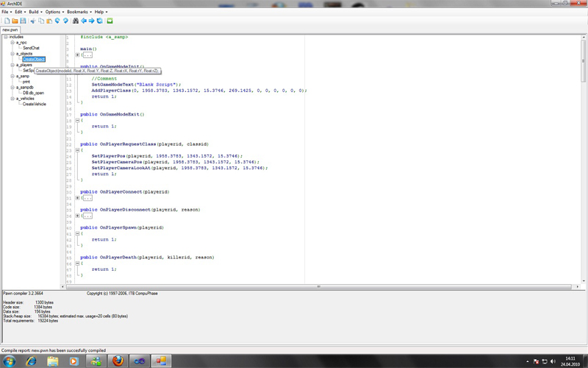Viewport: 588px width, 368px height.
Task: Open Find with the binoculars icon
Action: coord(74,21)
